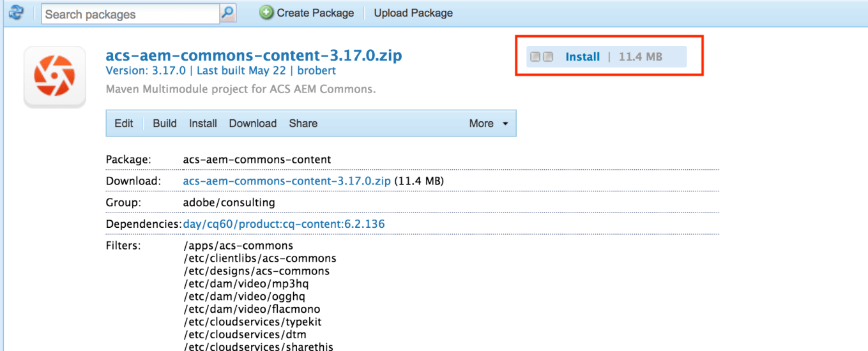Click Edit in the package toolbar
This screenshot has height=351, width=868.
pyautogui.click(x=124, y=123)
